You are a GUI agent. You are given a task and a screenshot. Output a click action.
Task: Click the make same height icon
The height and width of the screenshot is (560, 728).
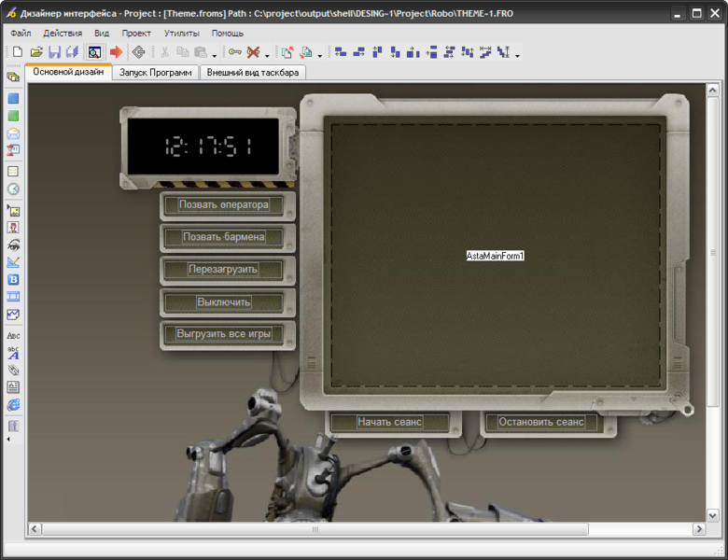(504, 52)
